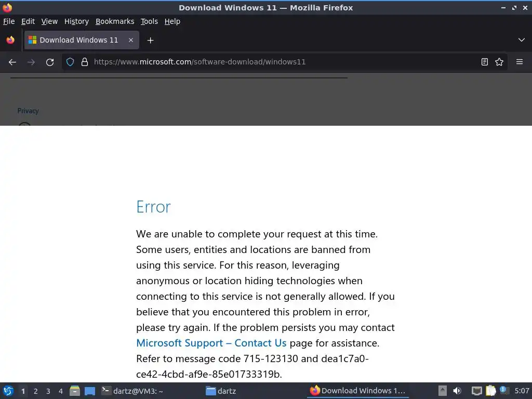Click the Privacy link

point(28,111)
